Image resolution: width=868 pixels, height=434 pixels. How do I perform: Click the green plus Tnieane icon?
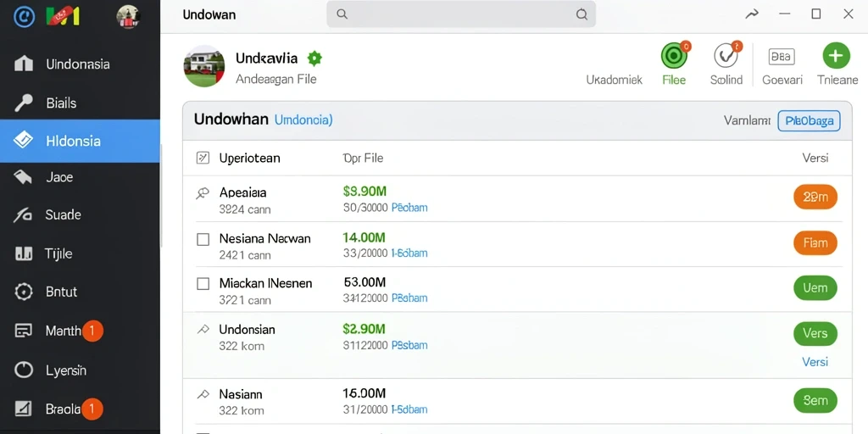pyautogui.click(x=836, y=55)
